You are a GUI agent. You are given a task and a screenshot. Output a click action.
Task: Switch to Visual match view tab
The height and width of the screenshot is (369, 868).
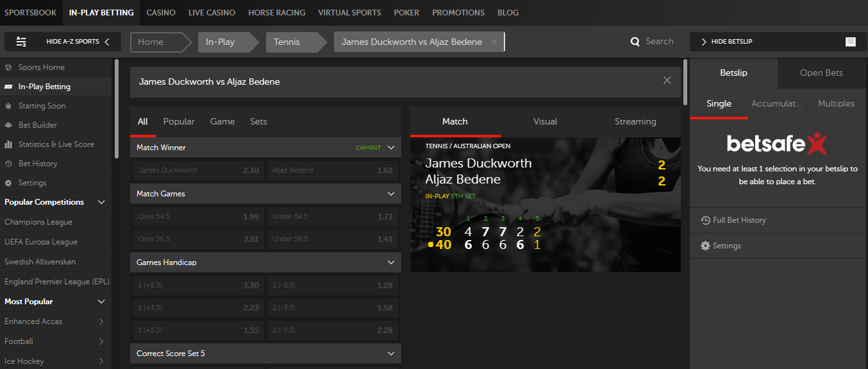point(545,121)
